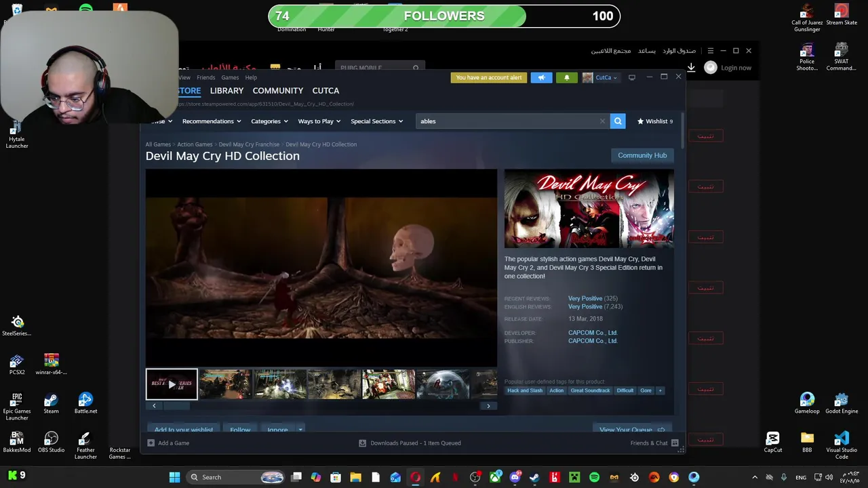Open the Steam LIBRARY tab

point(226,91)
